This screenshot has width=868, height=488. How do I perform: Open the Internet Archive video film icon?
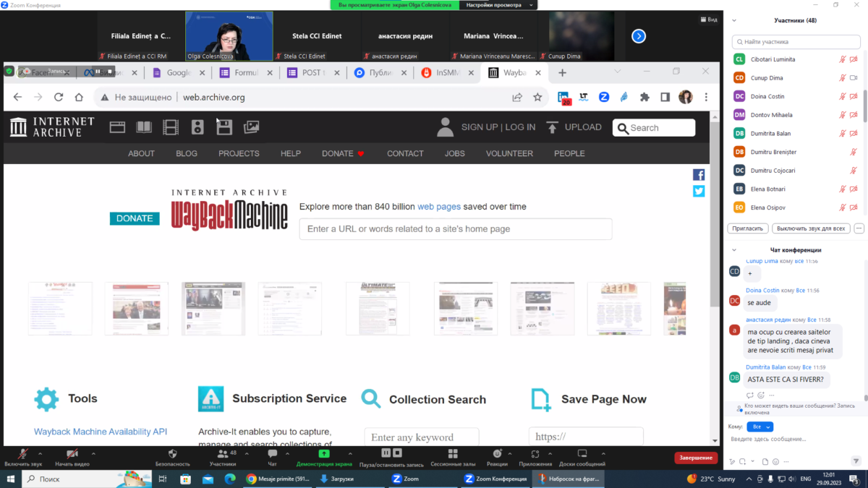[171, 128]
